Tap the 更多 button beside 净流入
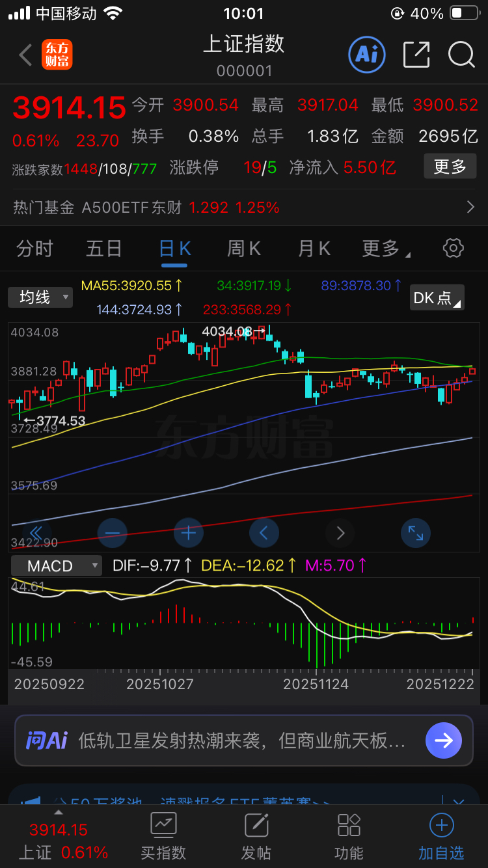 pyautogui.click(x=450, y=167)
